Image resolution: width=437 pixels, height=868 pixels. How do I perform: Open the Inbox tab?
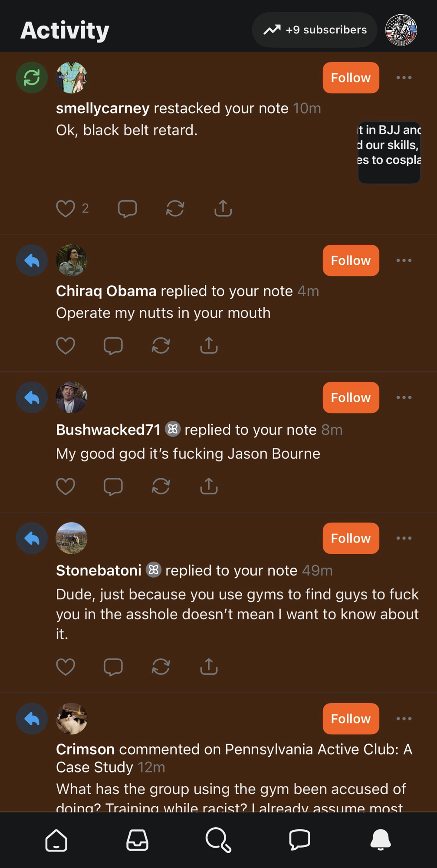pos(137,840)
